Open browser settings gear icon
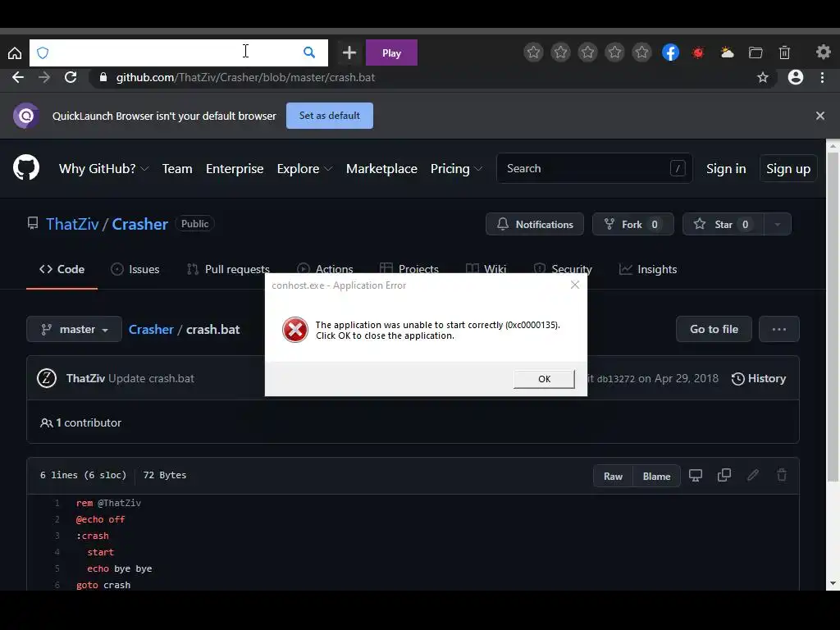Image resolution: width=840 pixels, height=630 pixels. tap(824, 52)
